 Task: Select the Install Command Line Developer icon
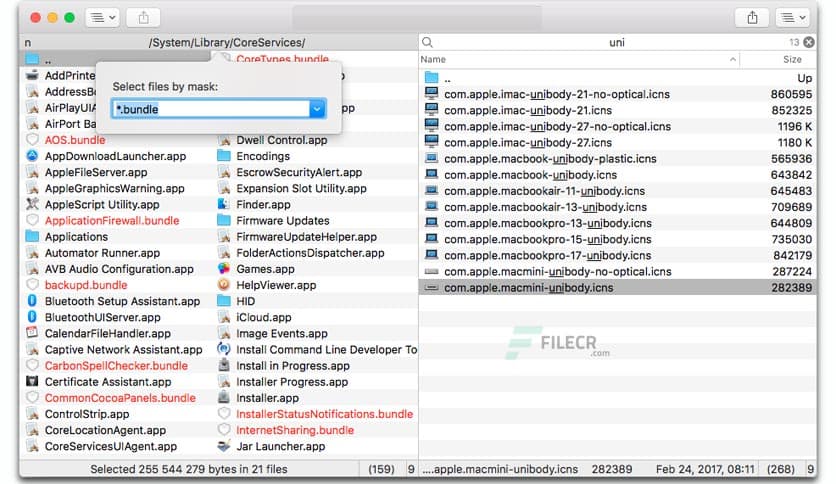tap(224, 349)
